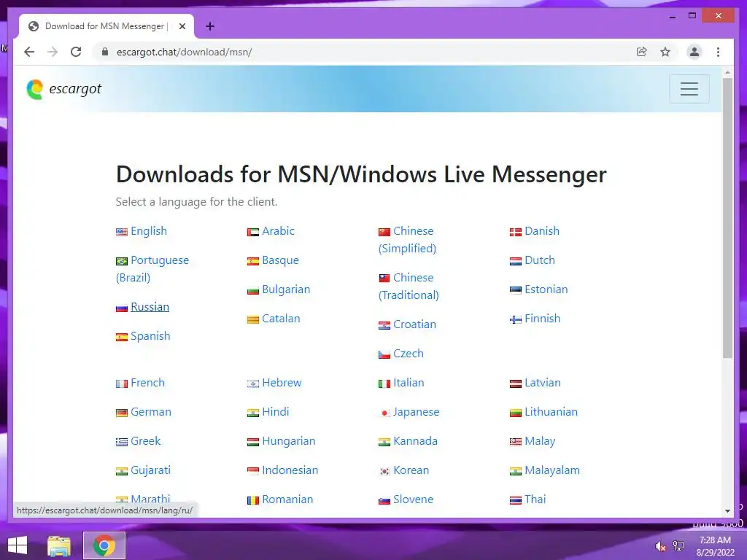
Task: Open the Chrome profile avatar icon
Action: (x=694, y=52)
